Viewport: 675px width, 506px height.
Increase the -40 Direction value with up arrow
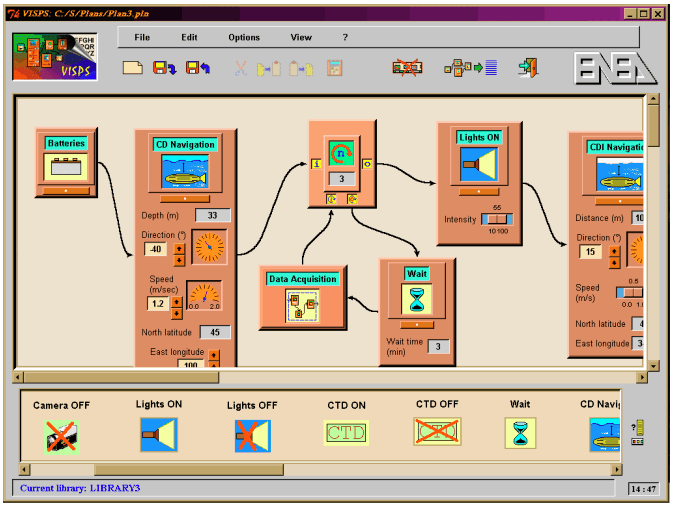pos(179,245)
